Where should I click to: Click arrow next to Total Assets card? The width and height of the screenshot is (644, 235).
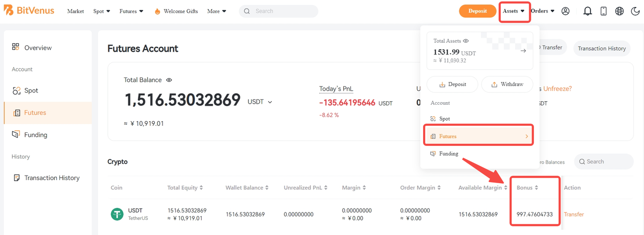pos(523,51)
